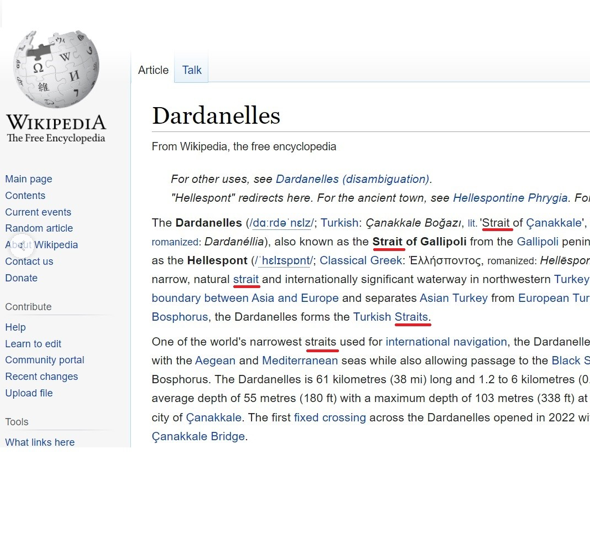Click the Contact us link
The image size is (590, 534).
(29, 262)
